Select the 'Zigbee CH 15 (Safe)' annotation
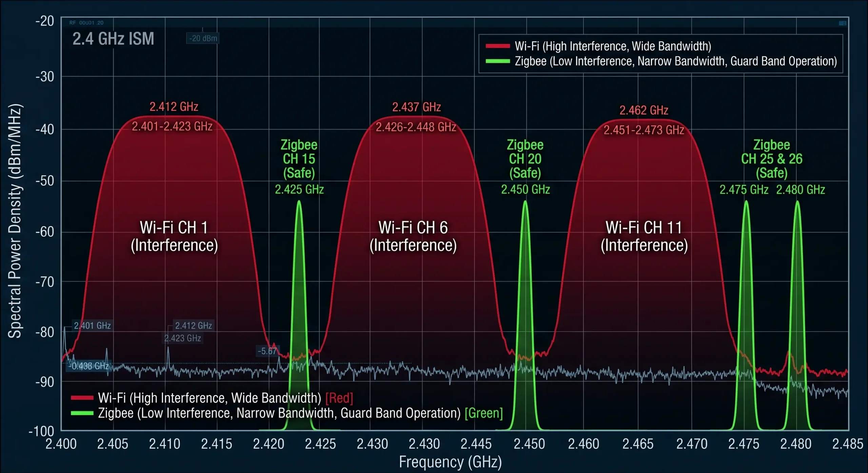The width and height of the screenshot is (868, 473). click(x=299, y=159)
